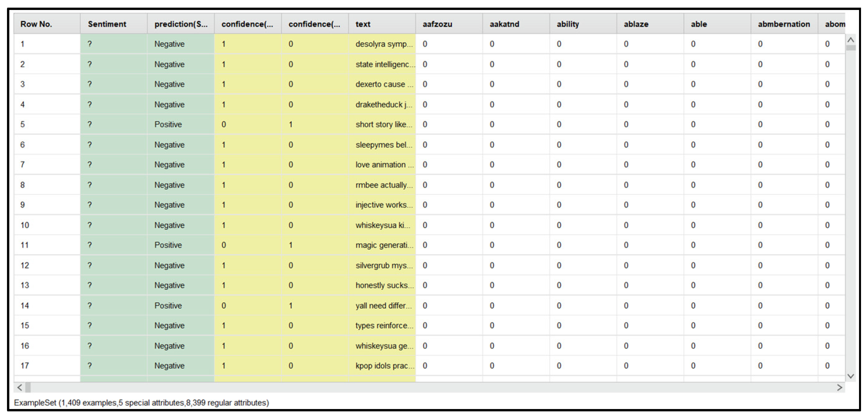The image size is (868, 418).
Task: Click the Negative prediction in row 1
Action: 181,44
